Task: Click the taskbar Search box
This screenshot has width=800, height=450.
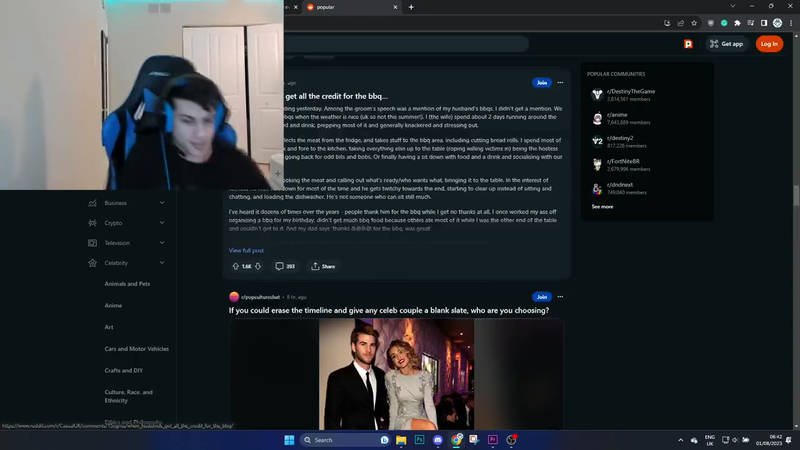Action: point(345,440)
